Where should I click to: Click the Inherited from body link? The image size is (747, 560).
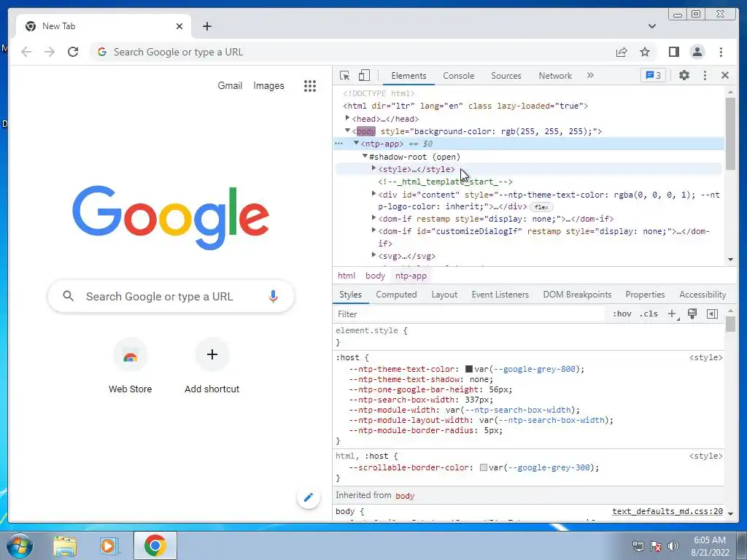pyautogui.click(x=404, y=496)
